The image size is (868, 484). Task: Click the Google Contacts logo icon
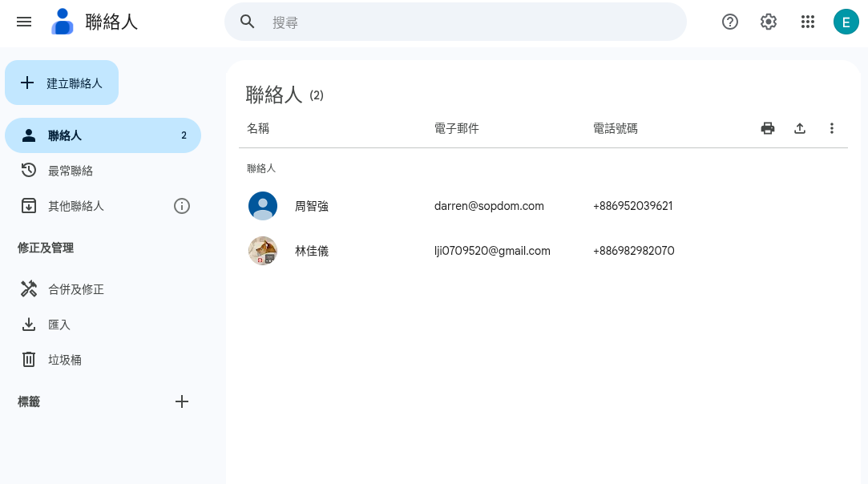62,22
